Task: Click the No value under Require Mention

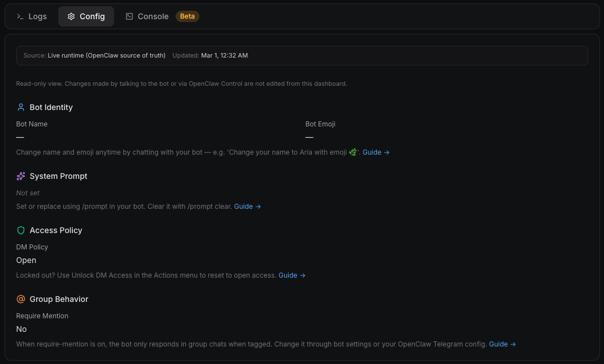Action: coord(21,329)
